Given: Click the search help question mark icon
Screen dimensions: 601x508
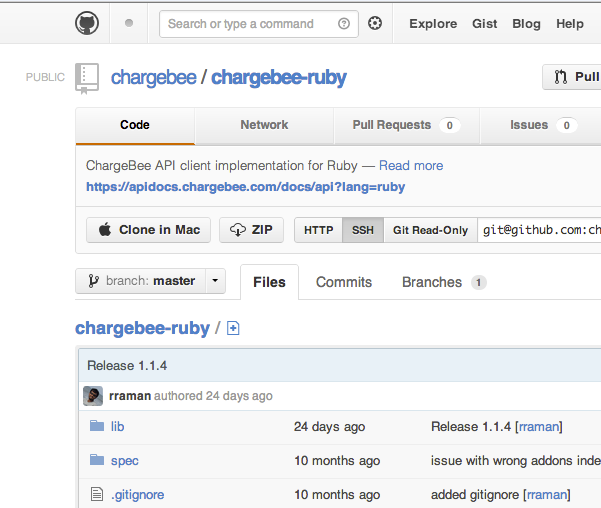Looking at the screenshot, I should click(344, 24).
